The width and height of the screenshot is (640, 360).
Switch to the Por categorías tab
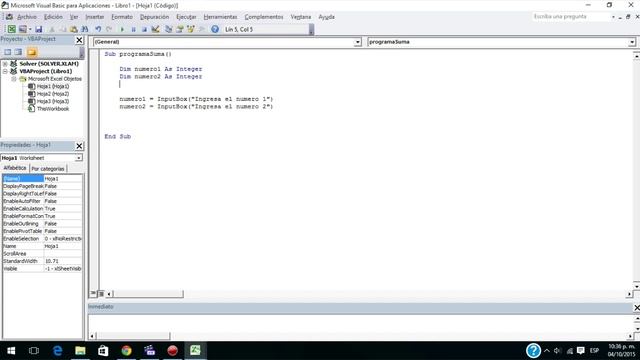pyautogui.click(x=48, y=169)
